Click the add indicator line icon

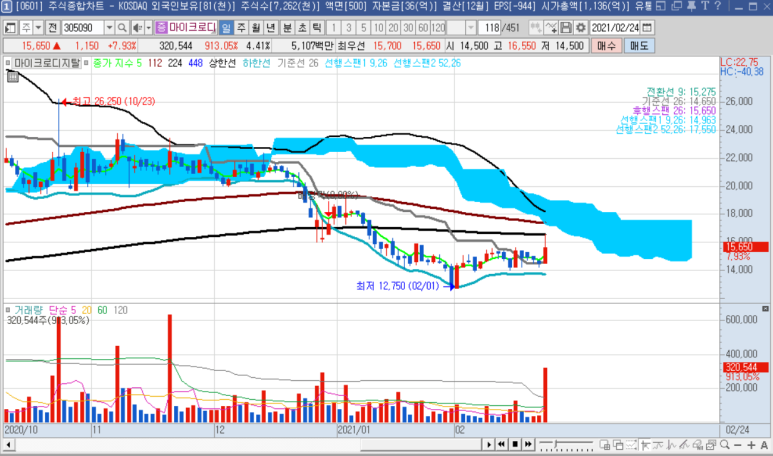(551, 28)
